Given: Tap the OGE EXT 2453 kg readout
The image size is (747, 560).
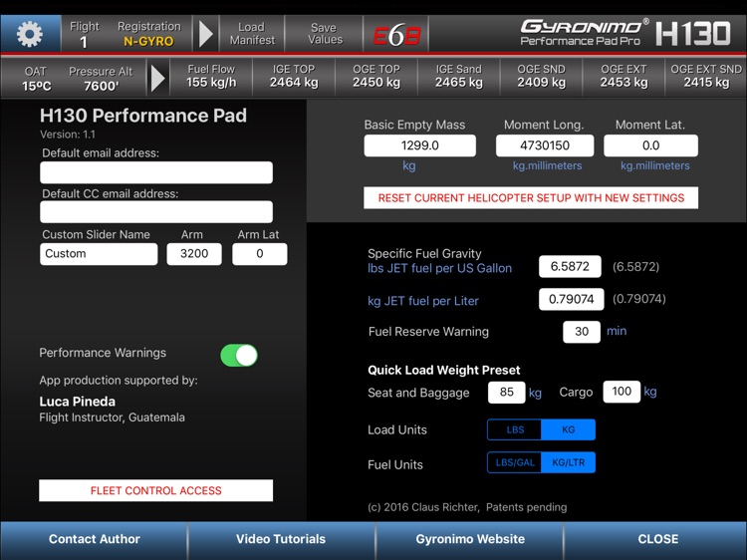Looking at the screenshot, I should [623, 77].
